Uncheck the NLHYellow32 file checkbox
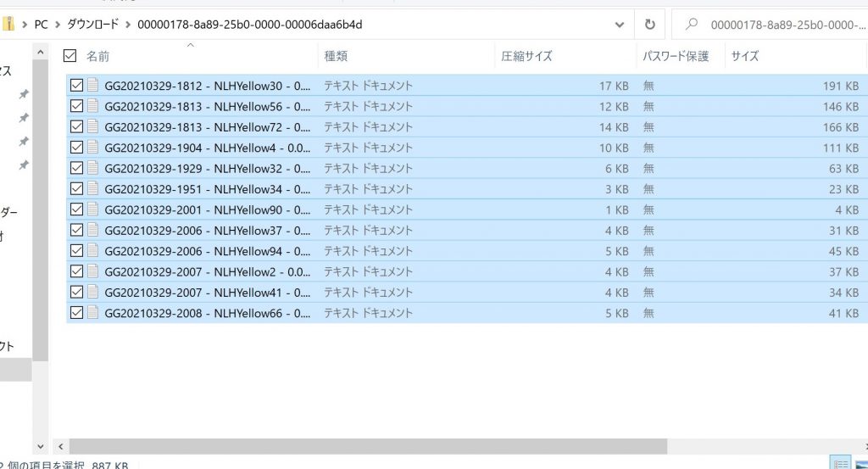Image resolution: width=868 pixels, height=469 pixels. click(76, 168)
